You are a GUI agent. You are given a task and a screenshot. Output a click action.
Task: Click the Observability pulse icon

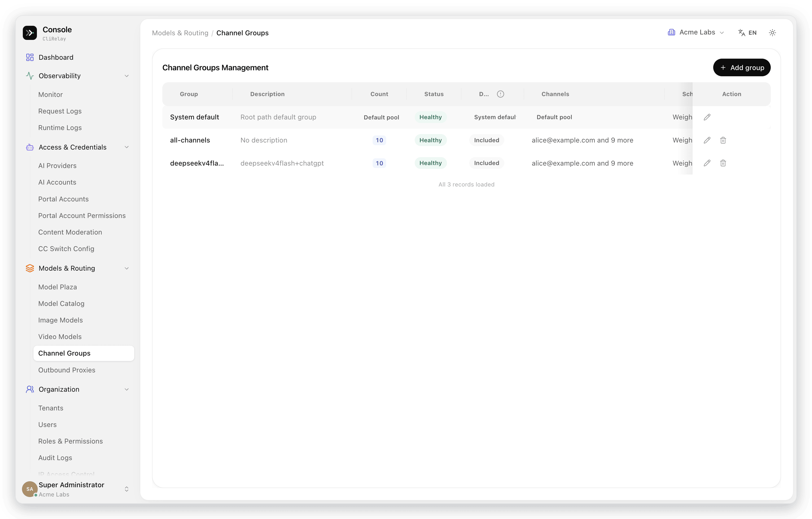(30, 76)
